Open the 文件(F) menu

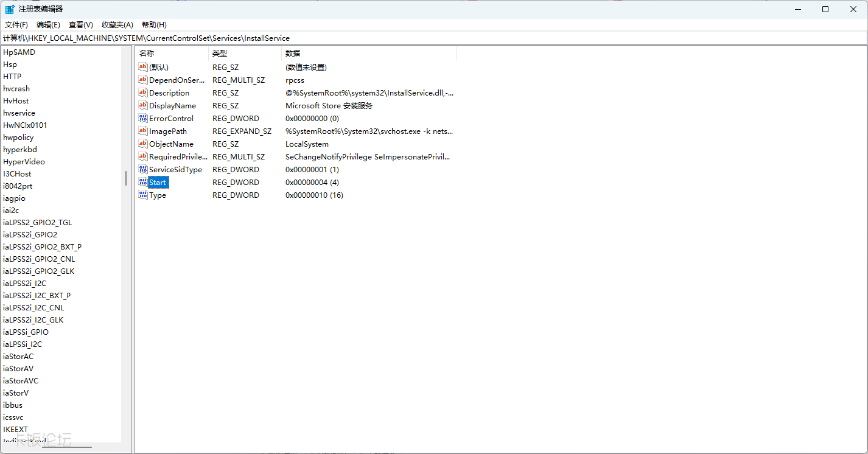point(16,25)
